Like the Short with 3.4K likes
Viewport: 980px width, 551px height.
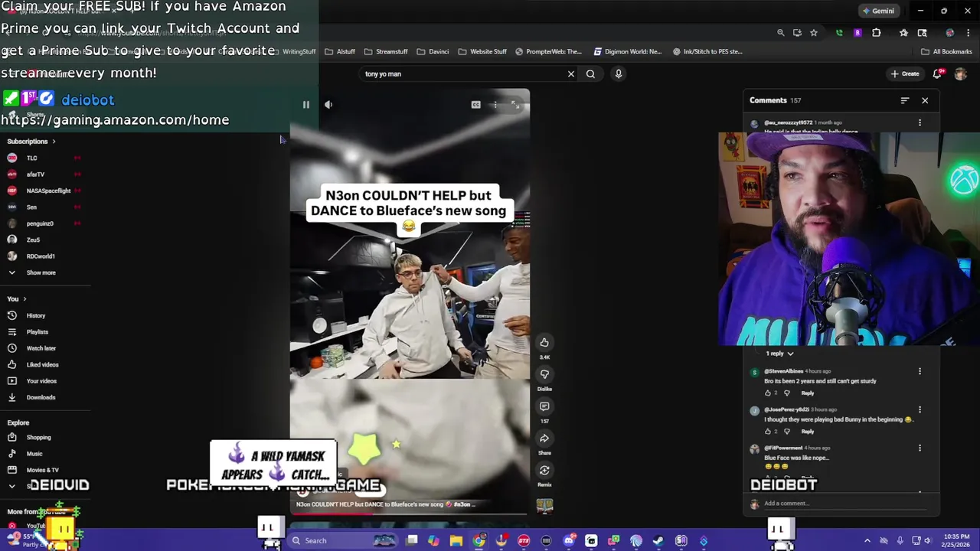544,342
